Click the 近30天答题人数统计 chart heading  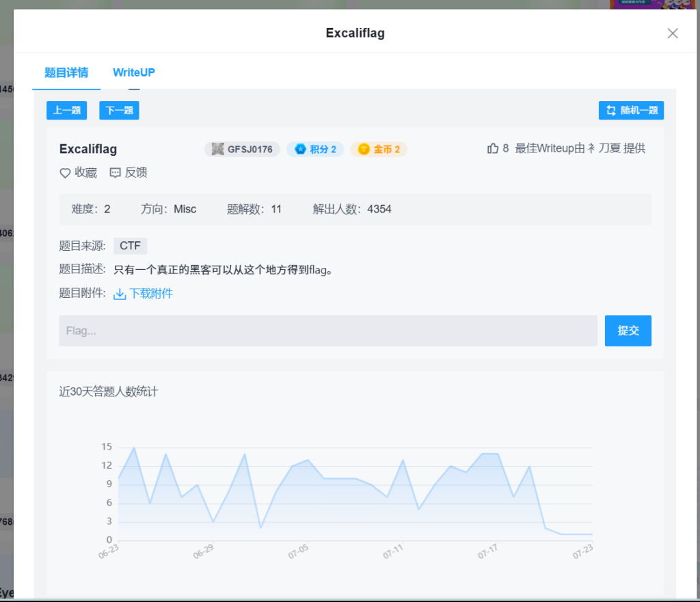pos(109,392)
